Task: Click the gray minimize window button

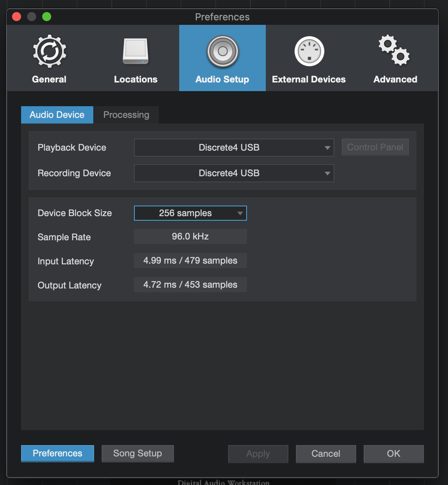Action: (32, 17)
